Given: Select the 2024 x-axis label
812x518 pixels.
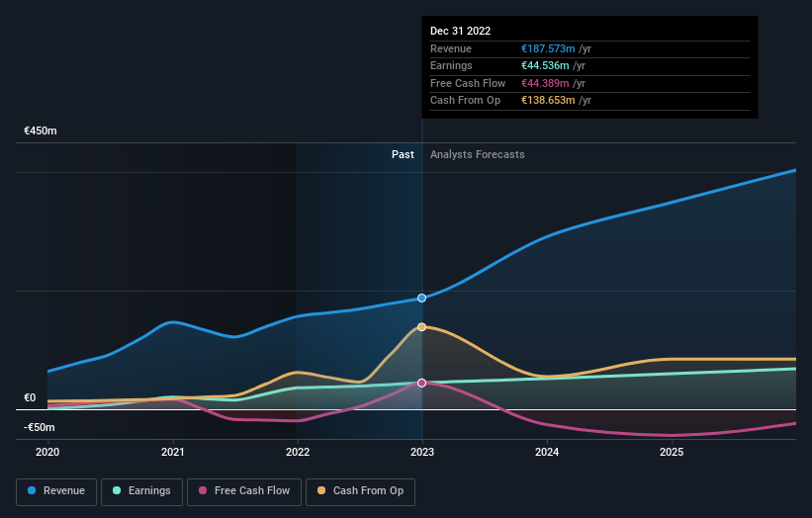Looking at the screenshot, I should [x=547, y=453].
